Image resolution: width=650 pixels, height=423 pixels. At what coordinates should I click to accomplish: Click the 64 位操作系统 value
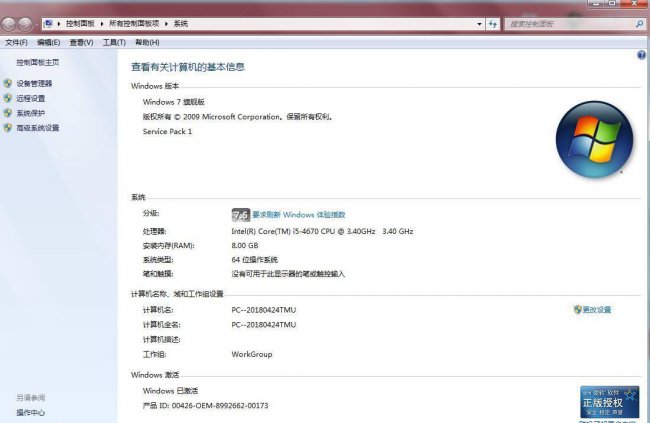tap(255, 260)
